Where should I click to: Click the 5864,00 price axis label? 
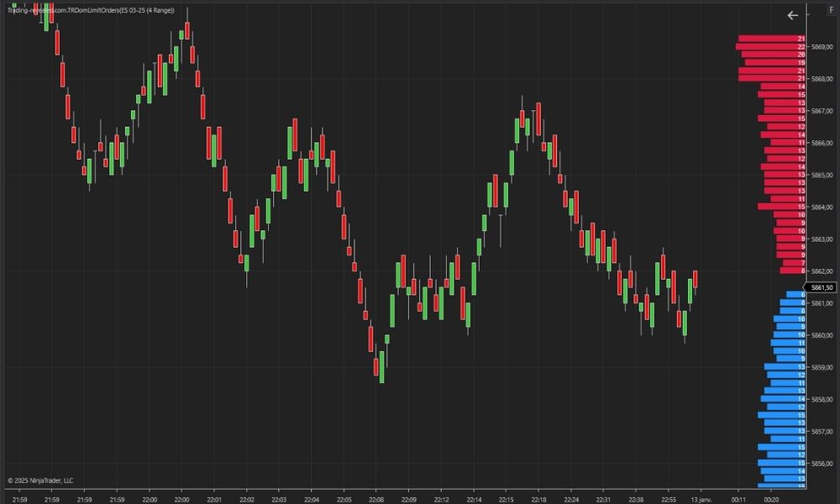click(822, 207)
